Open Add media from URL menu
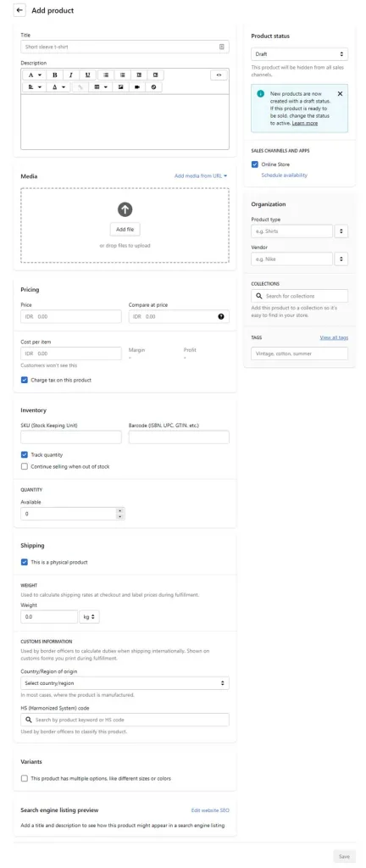 click(202, 176)
